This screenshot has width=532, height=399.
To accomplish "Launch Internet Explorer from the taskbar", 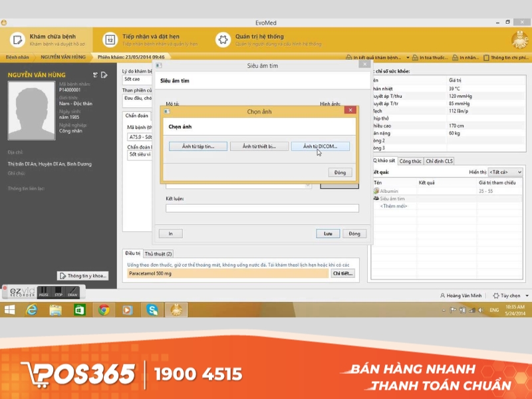I will [x=31, y=309].
